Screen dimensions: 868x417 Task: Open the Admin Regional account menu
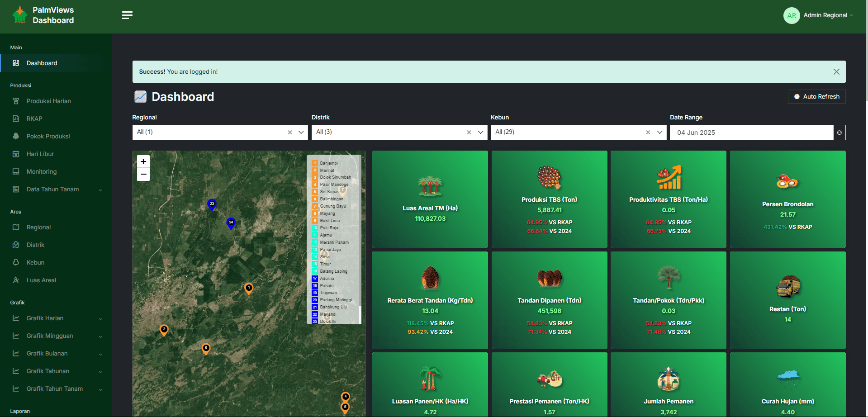pyautogui.click(x=818, y=15)
